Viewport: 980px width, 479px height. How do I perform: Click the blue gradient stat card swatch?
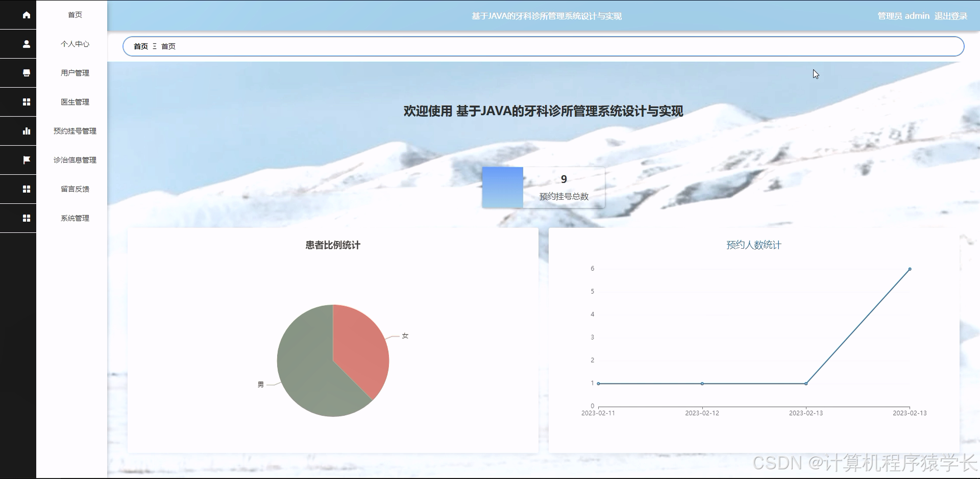503,187
